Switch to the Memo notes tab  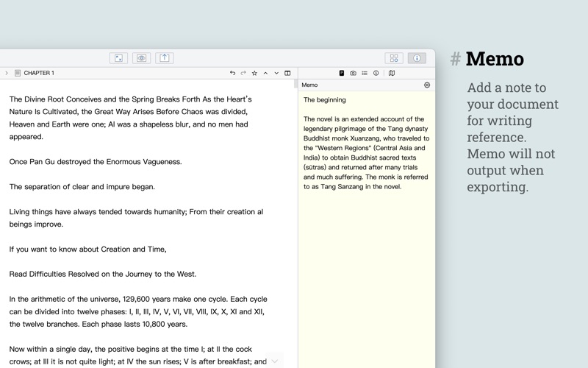341,74
